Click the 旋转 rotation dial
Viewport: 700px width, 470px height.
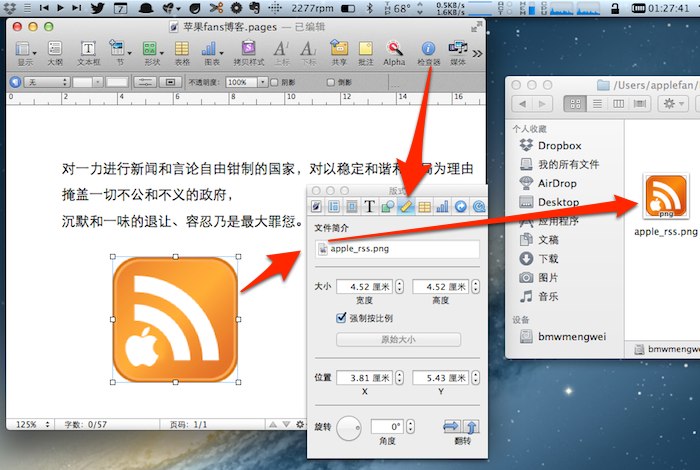[349, 428]
